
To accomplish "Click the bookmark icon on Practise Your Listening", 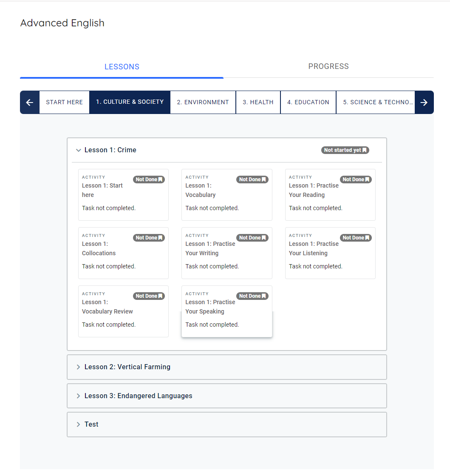I will tap(367, 237).
